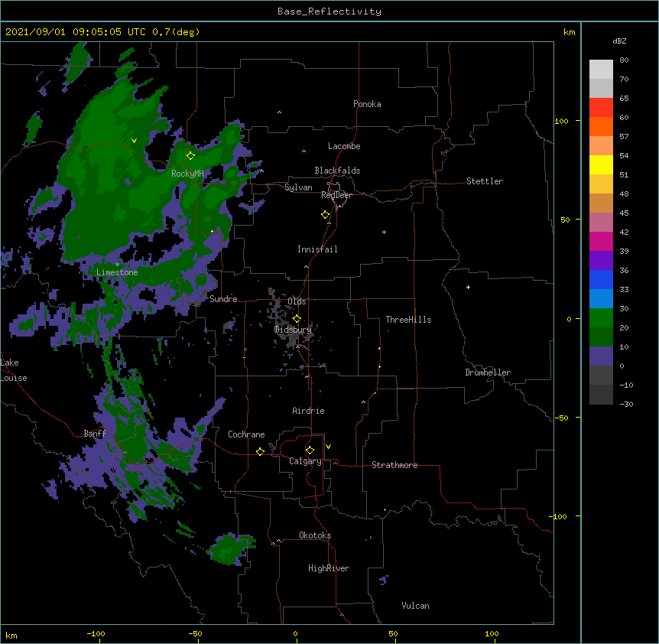This screenshot has width=659, height=644.
Task: Select the ThreeHills label
Action: pyautogui.click(x=408, y=320)
